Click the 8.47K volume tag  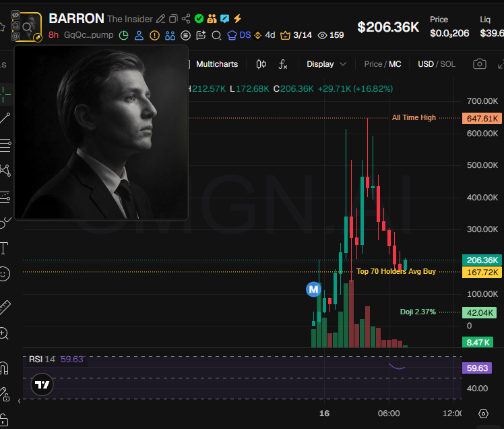pyautogui.click(x=478, y=342)
